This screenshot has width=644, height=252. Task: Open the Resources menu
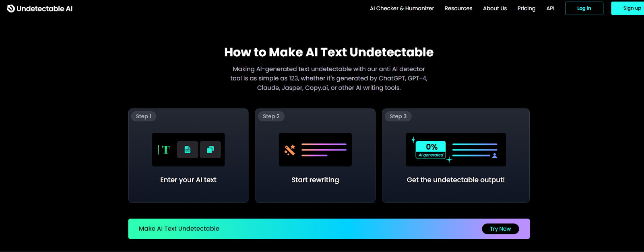(x=458, y=8)
